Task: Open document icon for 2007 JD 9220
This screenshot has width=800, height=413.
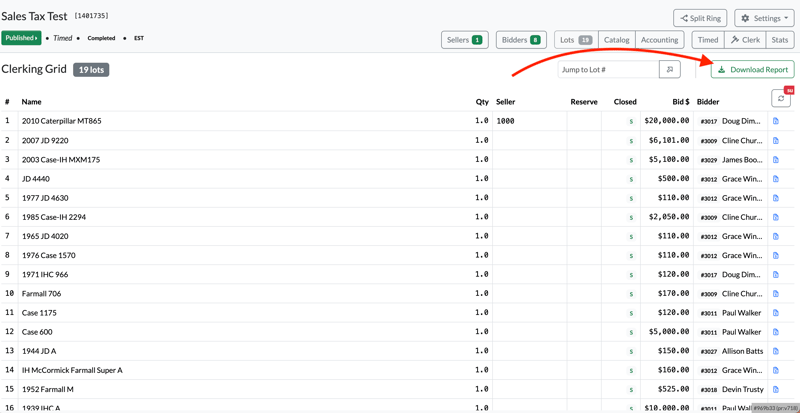Action: point(776,140)
